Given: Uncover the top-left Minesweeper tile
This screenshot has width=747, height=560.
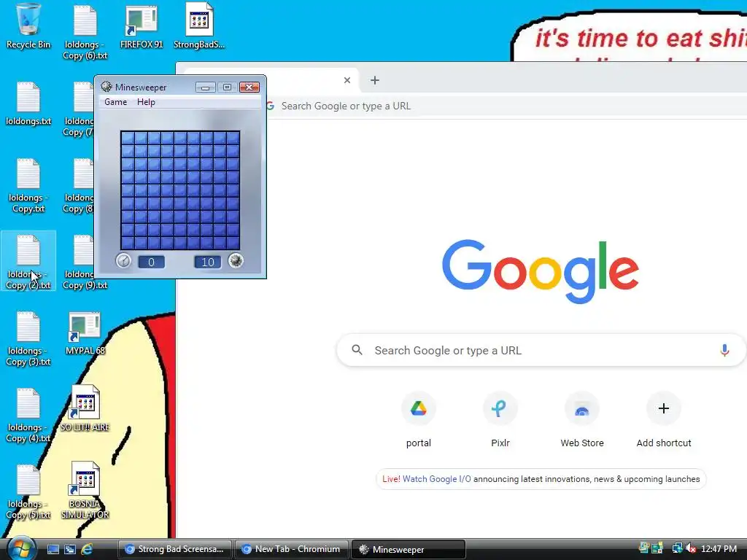Looking at the screenshot, I should click(127, 138).
